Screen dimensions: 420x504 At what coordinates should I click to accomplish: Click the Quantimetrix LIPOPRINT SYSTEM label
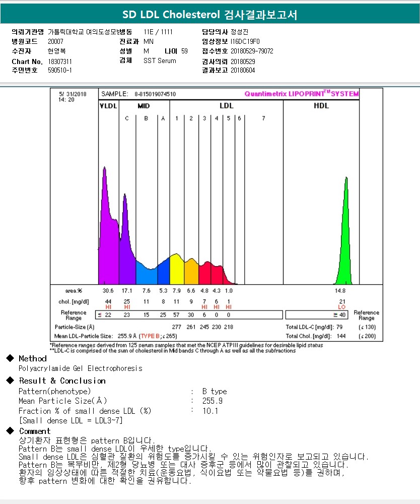[x=302, y=94]
